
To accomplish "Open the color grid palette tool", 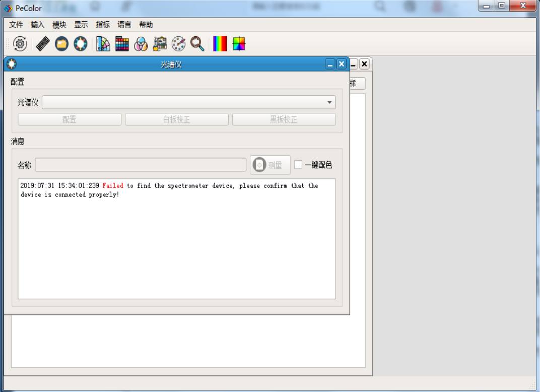I will (122, 44).
